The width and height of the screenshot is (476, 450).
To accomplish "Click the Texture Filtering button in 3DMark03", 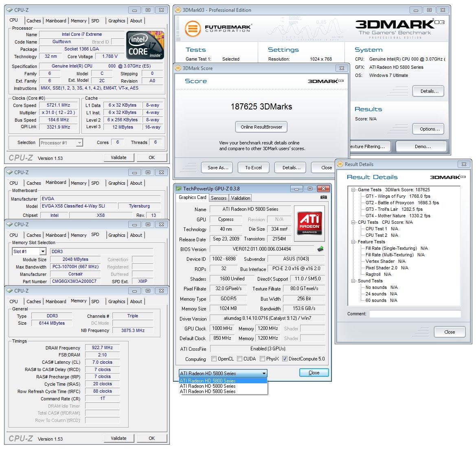I will coord(371,146).
